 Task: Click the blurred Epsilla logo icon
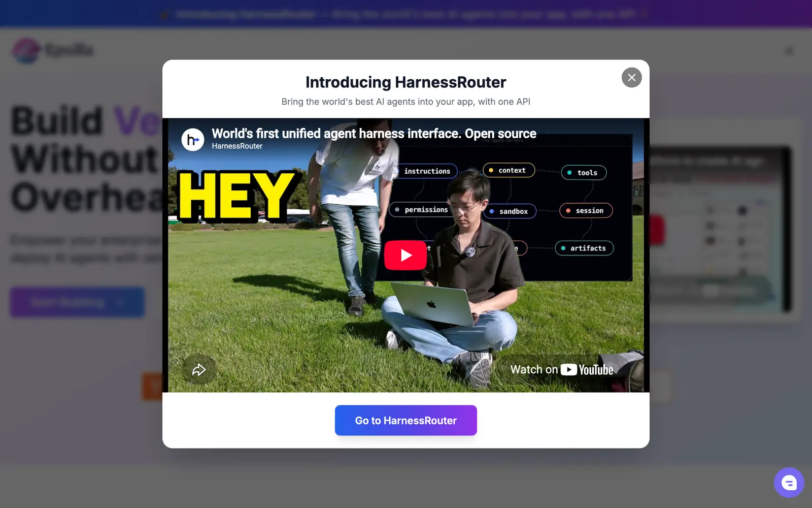pos(26,50)
